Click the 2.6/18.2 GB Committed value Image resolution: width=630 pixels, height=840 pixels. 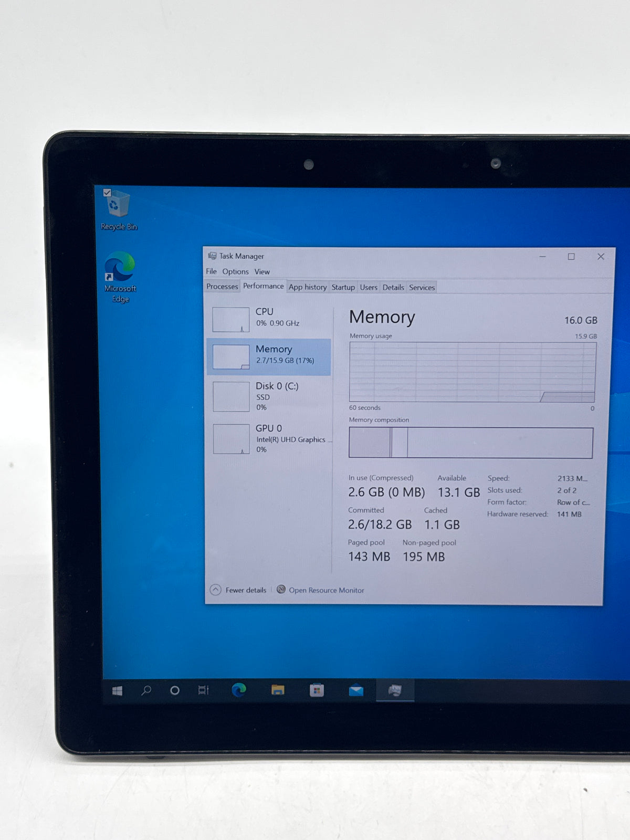380,524
